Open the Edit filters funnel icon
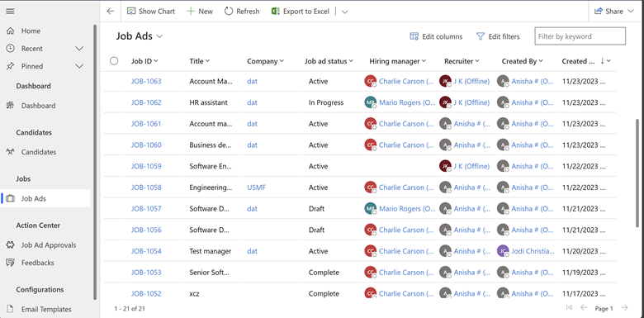The width and height of the screenshot is (644, 318). pyautogui.click(x=481, y=36)
